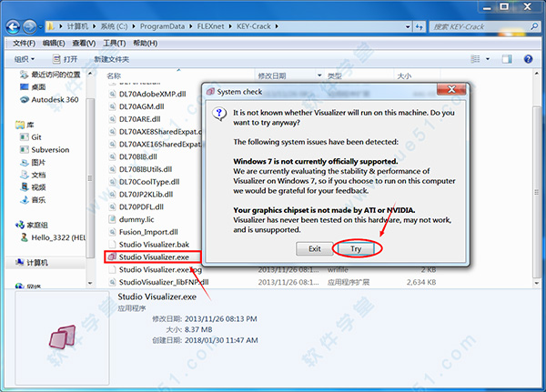The image size is (546, 392).
Task: Click the KEY-Crack breadcrumb segment
Action: (254, 26)
